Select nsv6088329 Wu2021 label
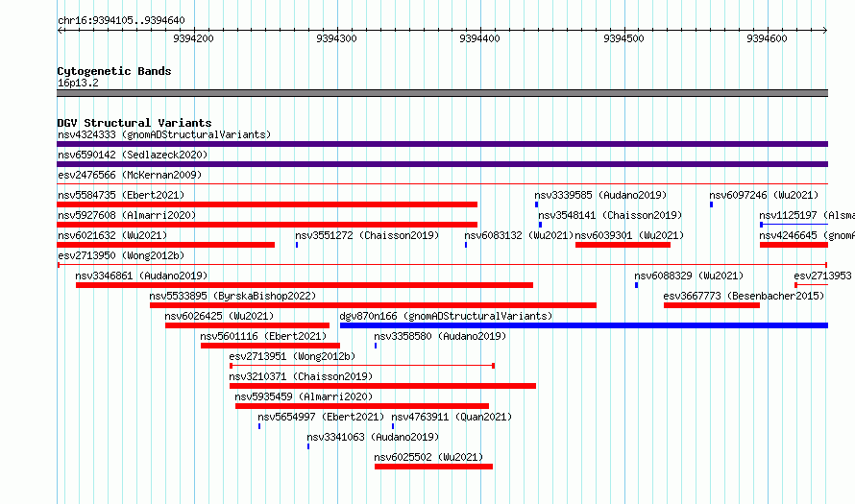This screenshot has height=504, width=855. pos(689,276)
